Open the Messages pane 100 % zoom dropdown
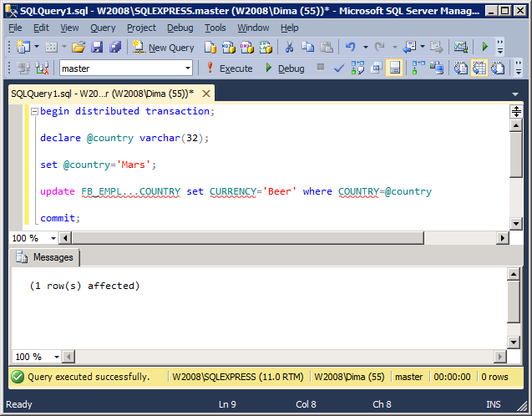 coord(57,357)
